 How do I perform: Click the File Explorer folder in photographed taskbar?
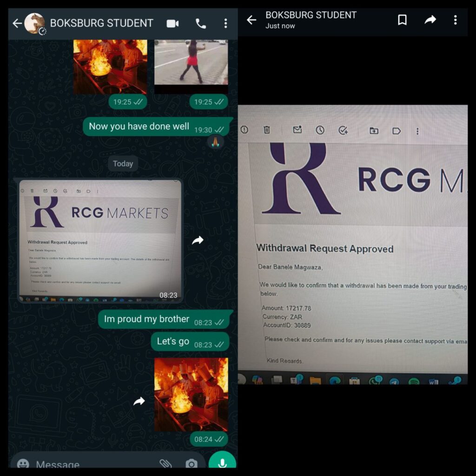[315, 380]
